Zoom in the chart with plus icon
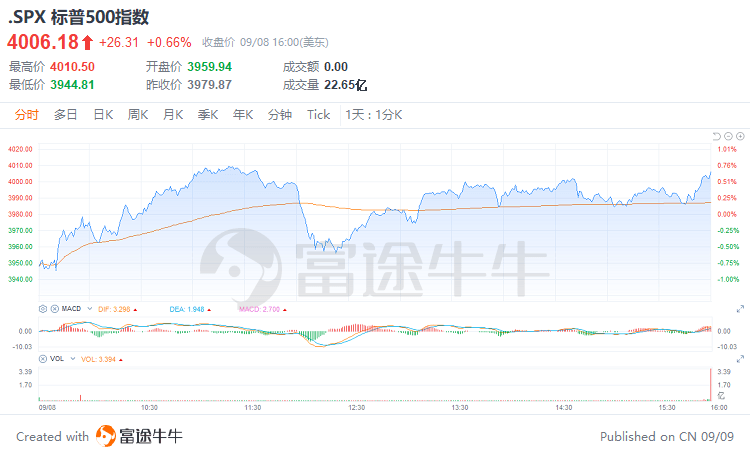The height and width of the screenshot is (457, 750). click(x=740, y=136)
